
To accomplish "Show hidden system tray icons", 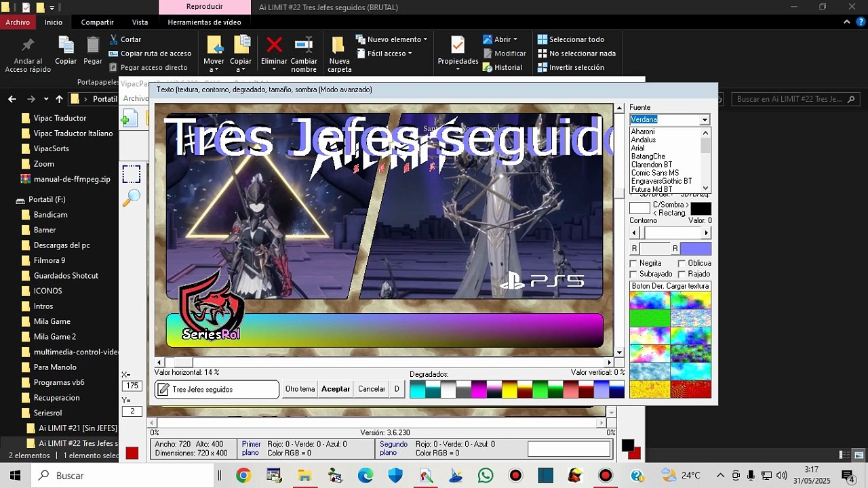I will 720,475.
